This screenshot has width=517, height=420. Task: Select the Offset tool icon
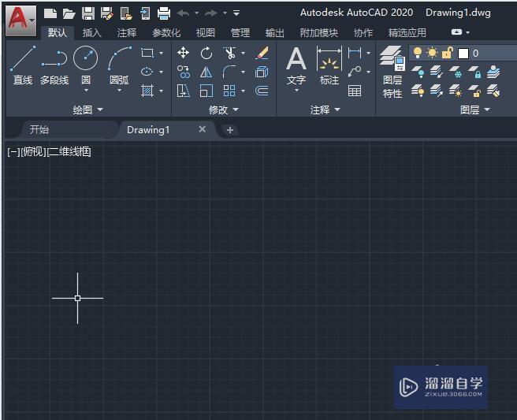point(262,91)
